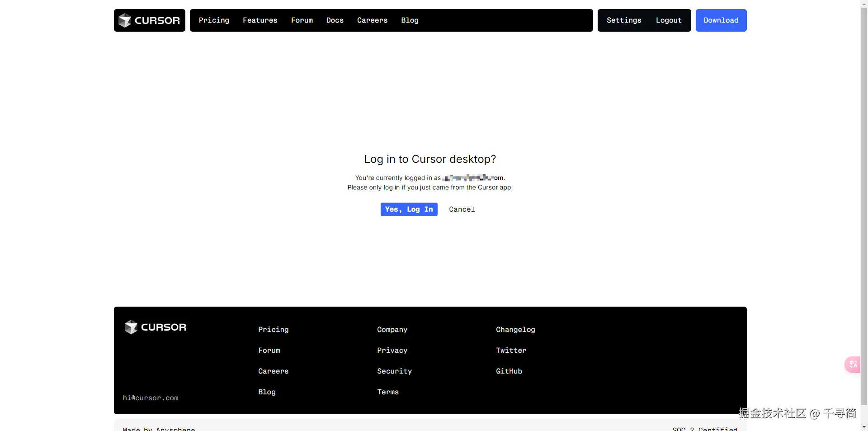Visit Careers in the top navigation
This screenshot has height=431, width=868.
point(372,20)
